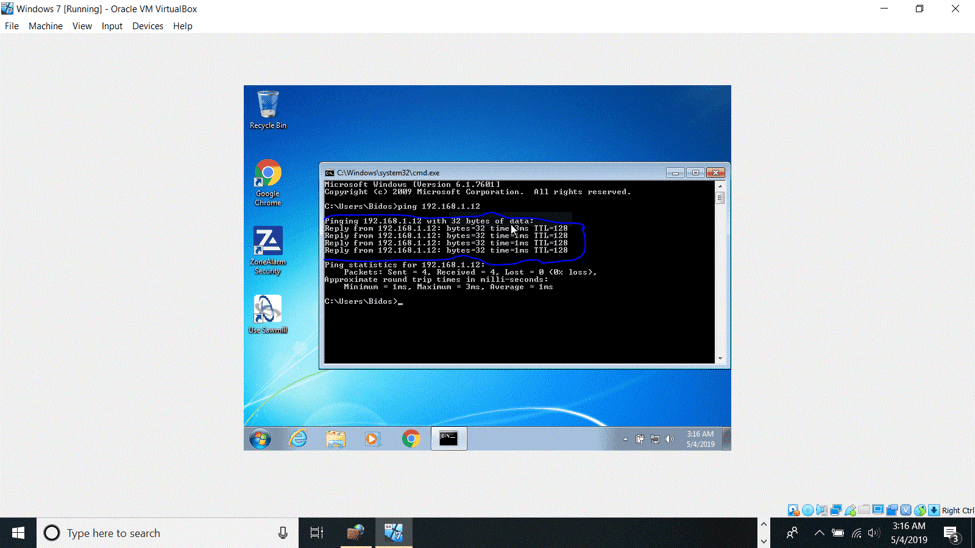This screenshot has width=975, height=548.
Task: Click the C:\Users\Bidos> prompt at the cursor
Action: [x=363, y=301]
